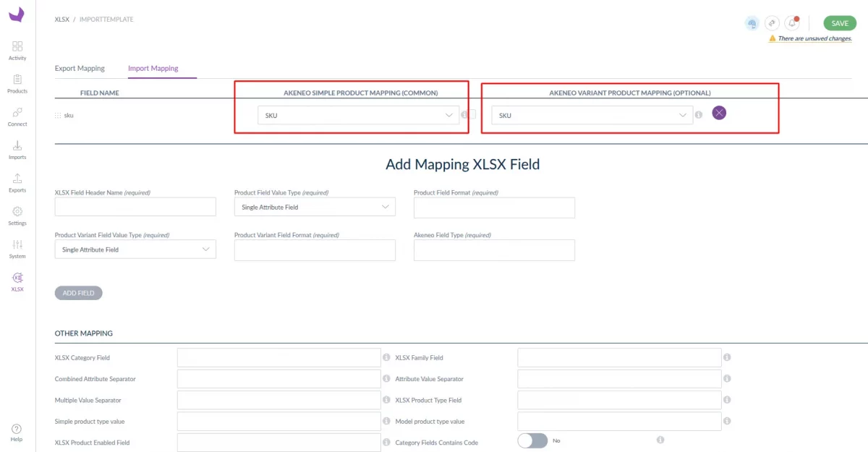Select the Import Mapping tab
Image resolution: width=868 pixels, height=452 pixels.
click(x=153, y=68)
